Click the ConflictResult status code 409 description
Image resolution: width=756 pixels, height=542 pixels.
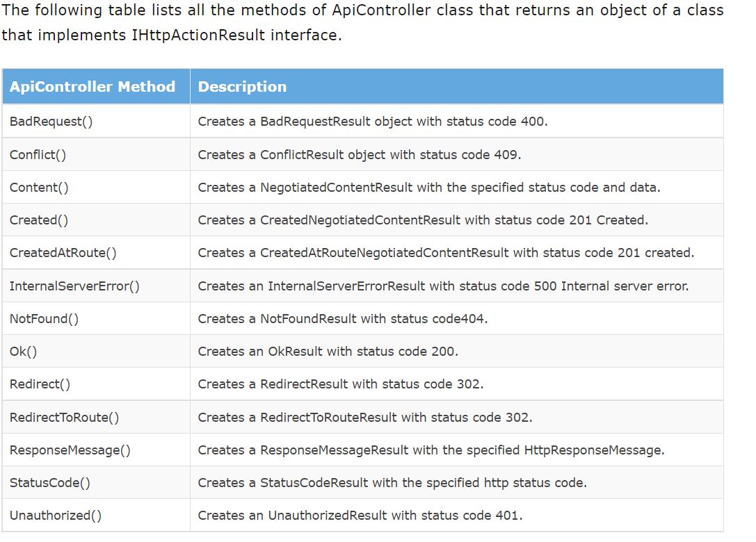tap(359, 154)
